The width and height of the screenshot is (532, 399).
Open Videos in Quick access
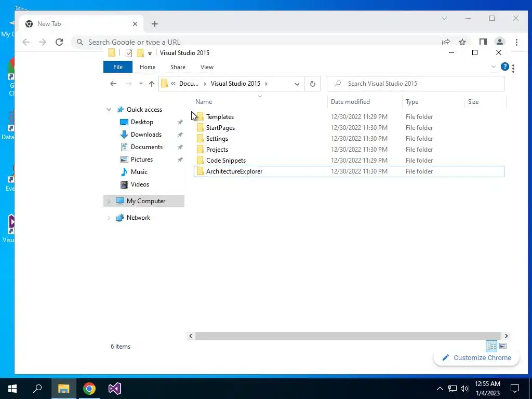pyautogui.click(x=140, y=184)
